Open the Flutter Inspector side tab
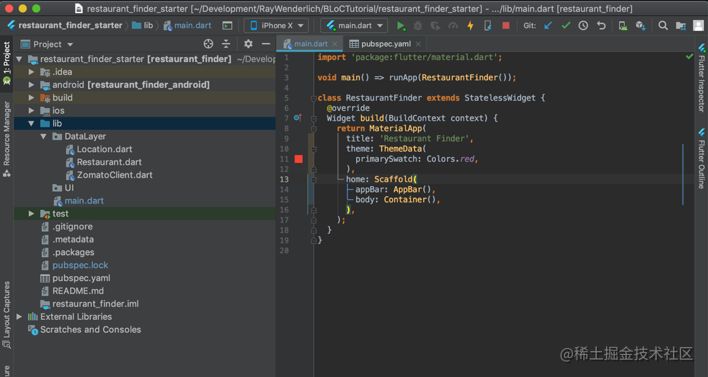Image resolution: width=708 pixels, height=377 pixels. click(701, 78)
